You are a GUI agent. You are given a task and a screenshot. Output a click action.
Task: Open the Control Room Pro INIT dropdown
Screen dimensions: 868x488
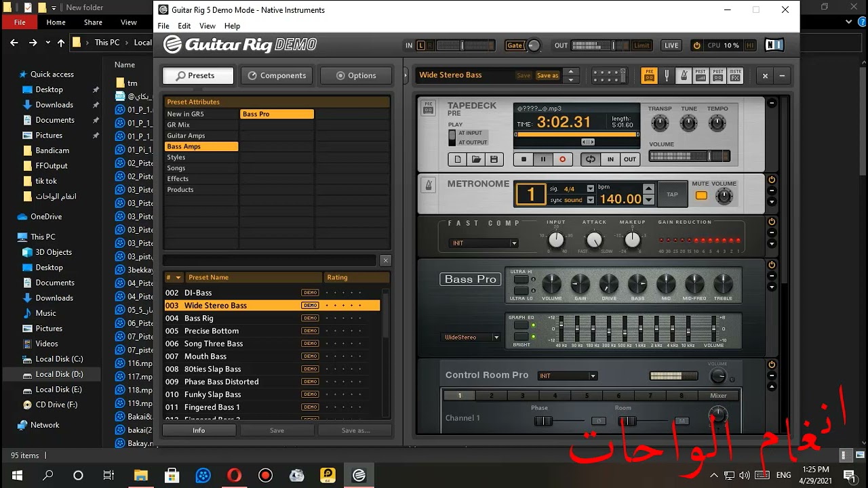point(568,376)
